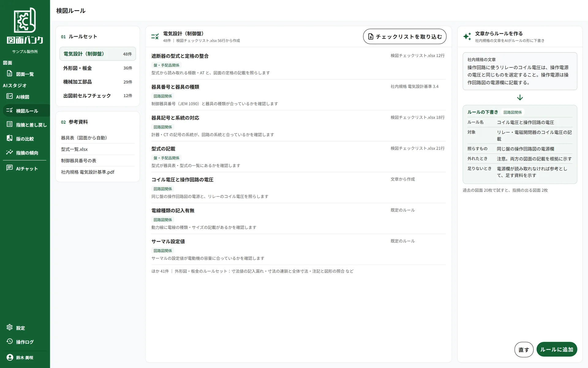Select 出図前セルフチェック rule set
The width and height of the screenshot is (588, 368).
coord(98,96)
